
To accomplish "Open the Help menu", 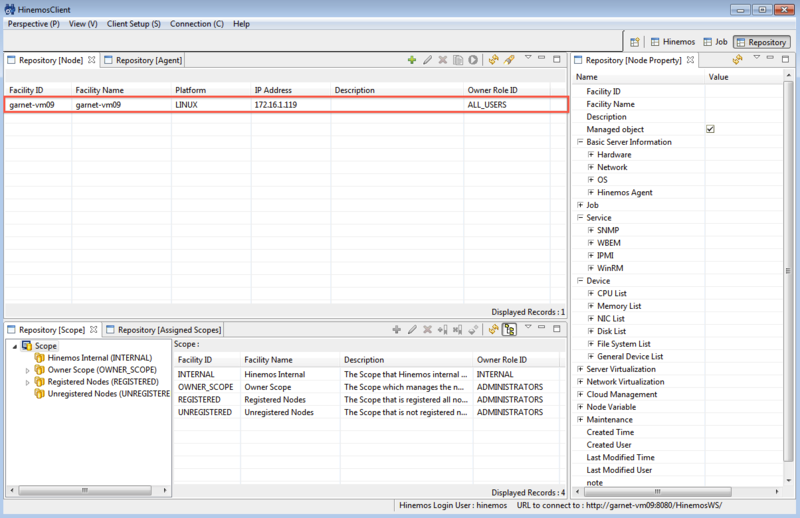I will point(241,24).
